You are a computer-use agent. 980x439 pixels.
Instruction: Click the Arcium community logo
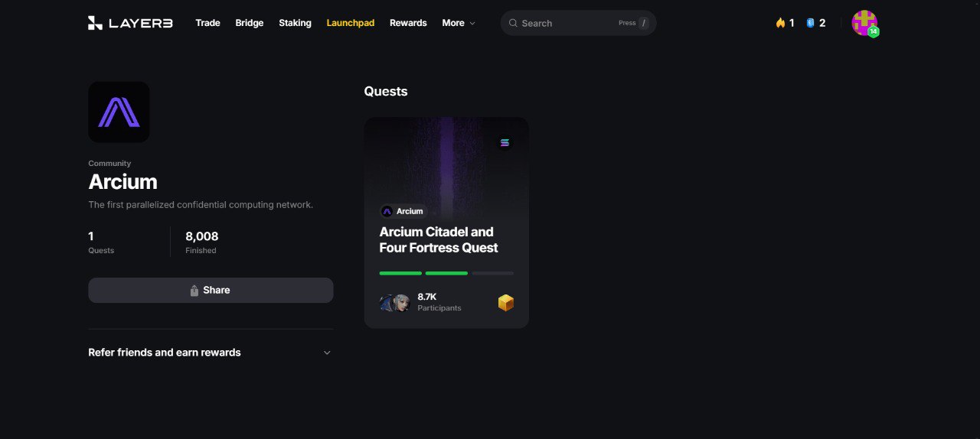(x=119, y=112)
